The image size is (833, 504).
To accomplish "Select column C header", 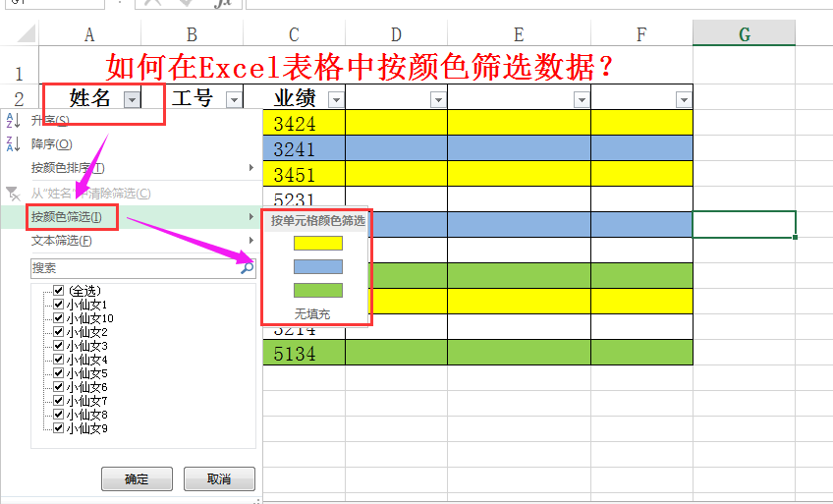I will pos(294,34).
